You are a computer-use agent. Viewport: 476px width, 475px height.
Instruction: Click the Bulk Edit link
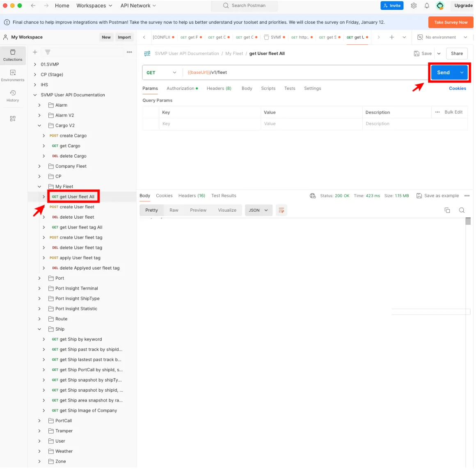454,112
